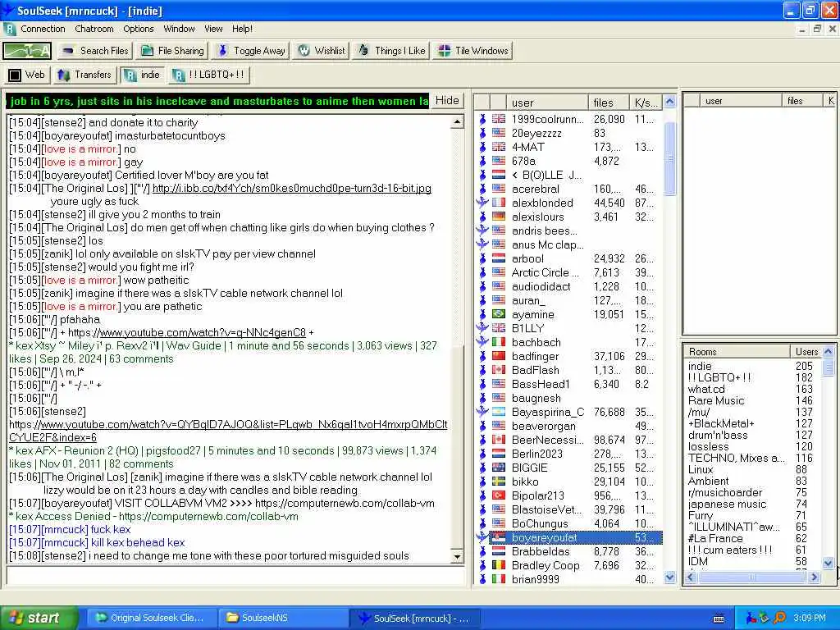Switch to the Transfers tab
The image size is (840, 630).
84,75
